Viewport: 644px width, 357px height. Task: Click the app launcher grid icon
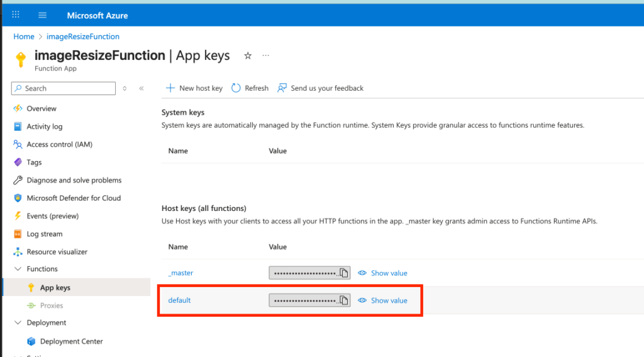click(16, 15)
